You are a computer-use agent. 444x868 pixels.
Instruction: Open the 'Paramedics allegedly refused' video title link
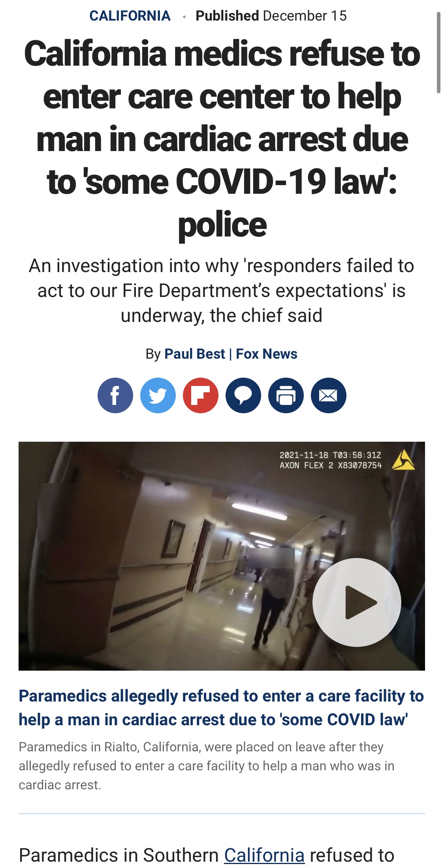pyautogui.click(x=221, y=708)
